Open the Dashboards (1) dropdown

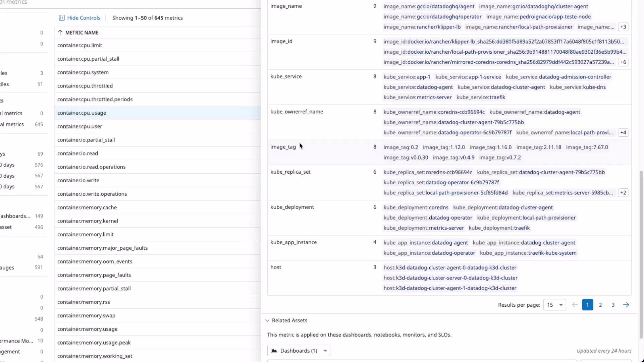point(299,351)
